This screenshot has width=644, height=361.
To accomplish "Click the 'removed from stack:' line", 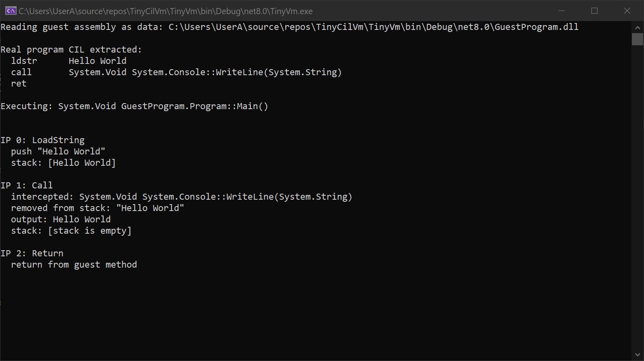I will click(x=97, y=208).
